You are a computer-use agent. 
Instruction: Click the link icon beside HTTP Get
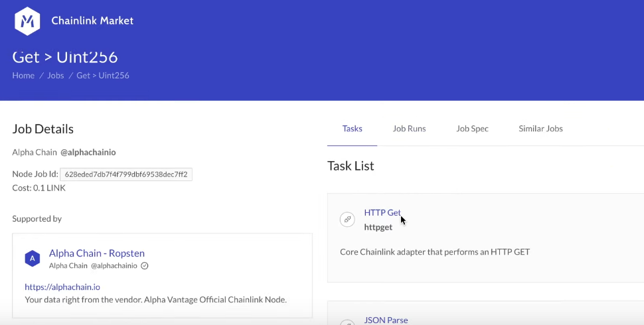347,219
